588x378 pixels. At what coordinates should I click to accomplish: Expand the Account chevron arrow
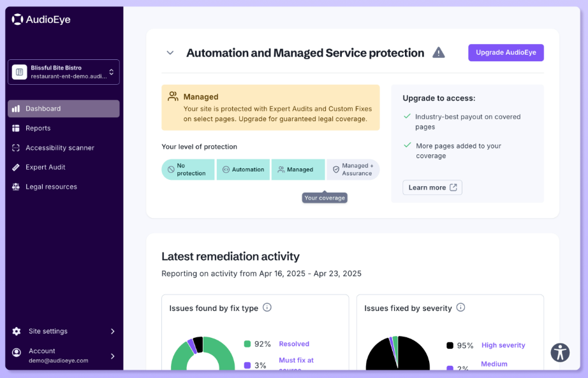(112, 356)
